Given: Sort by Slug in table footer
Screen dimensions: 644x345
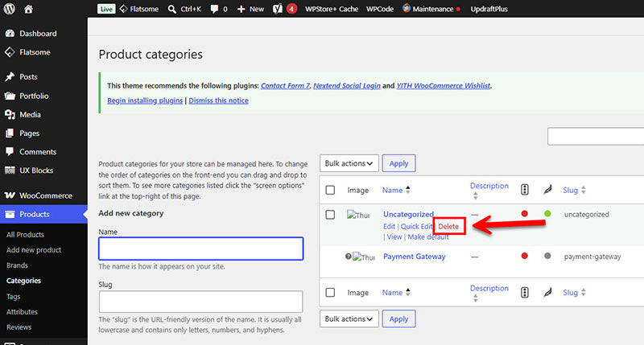Looking at the screenshot, I should coord(574,293).
